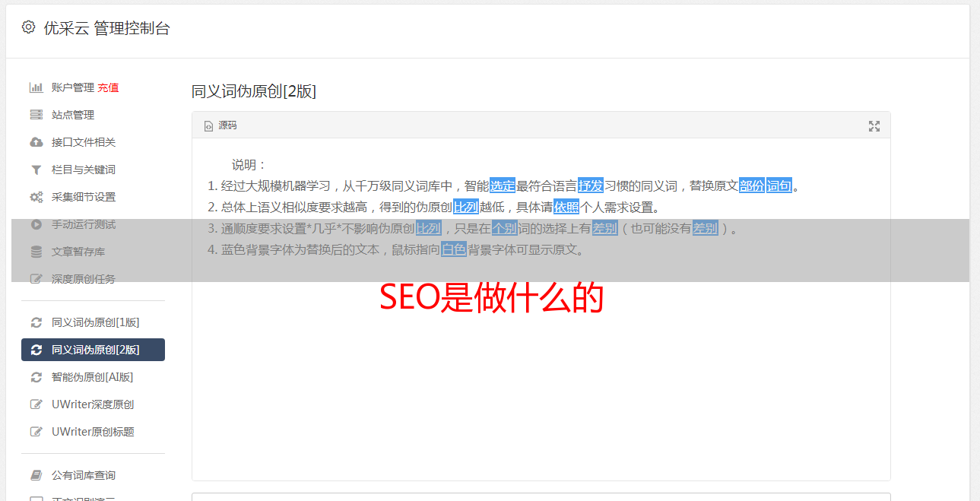Open UWriter原创标题 page
This screenshot has height=501, width=980.
(93, 432)
